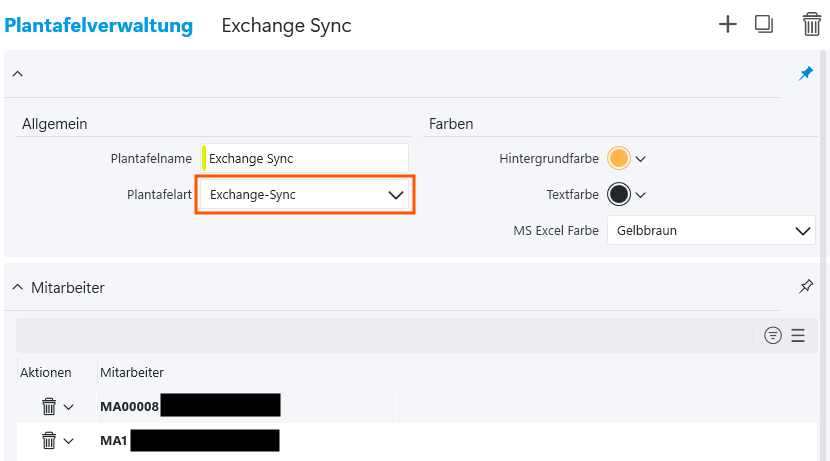Duplicate the Exchange Sync Plantafel
This screenshot has height=461, width=830.
764,25
